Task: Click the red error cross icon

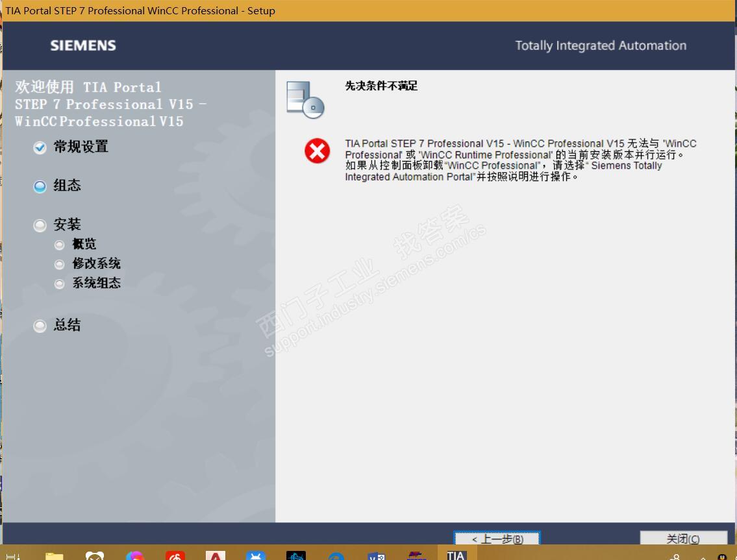Action: coord(318,151)
